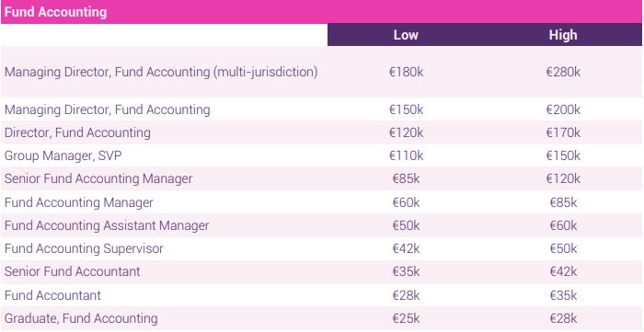This screenshot has width=644, height=332.
Task: Click the Fund Accounting Manager €60k cell
Action: pyautogui.click(x=407, y=202)
